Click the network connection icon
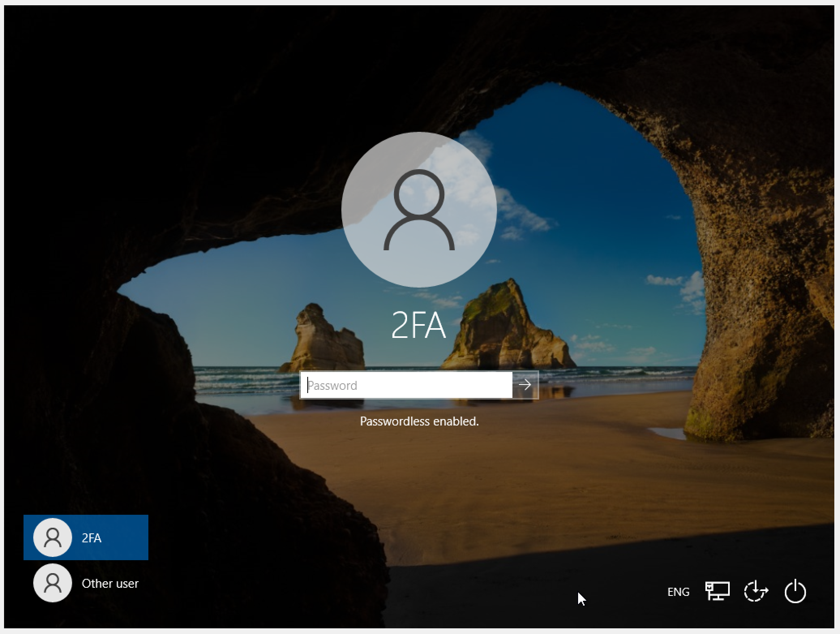The height and width of the screenshot is (634, 840). (x=717, y=591)
